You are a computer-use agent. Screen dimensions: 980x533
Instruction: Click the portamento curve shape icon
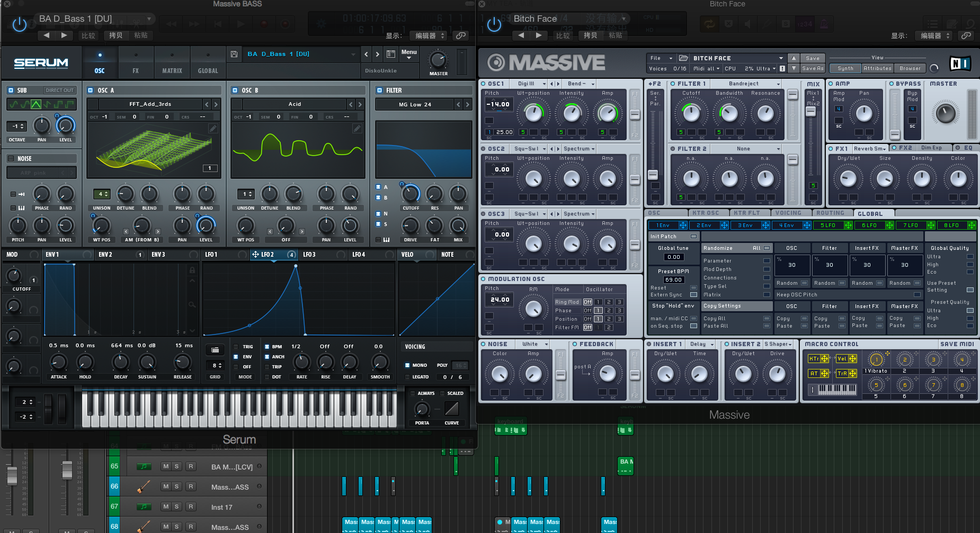click(452, 409)
